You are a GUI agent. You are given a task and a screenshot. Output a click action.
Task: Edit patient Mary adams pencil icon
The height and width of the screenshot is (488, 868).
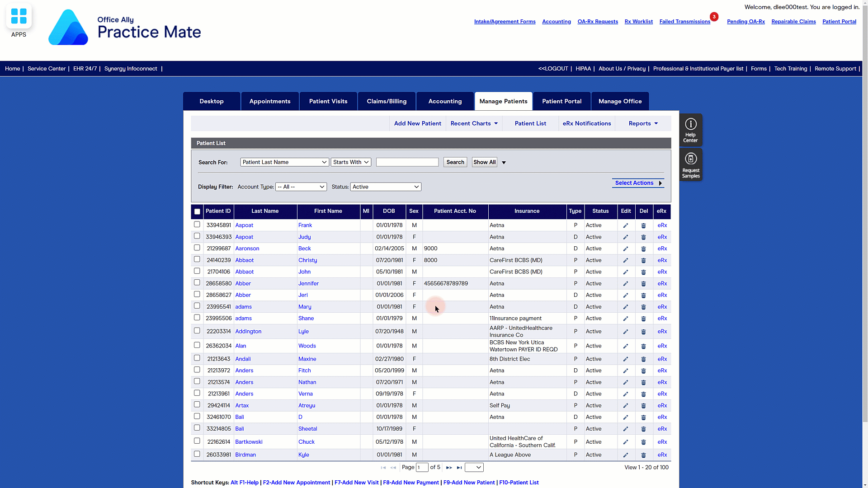point(626,307)
